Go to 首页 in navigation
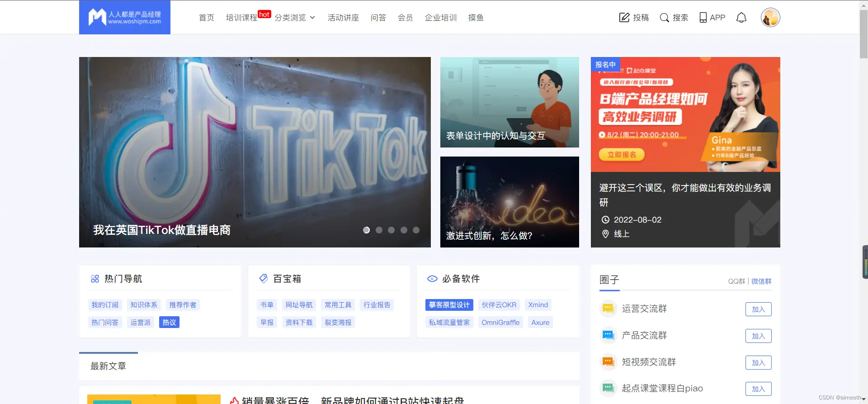Image resolution: width=868 pixels, height=404 pixels. click(207, 18)
